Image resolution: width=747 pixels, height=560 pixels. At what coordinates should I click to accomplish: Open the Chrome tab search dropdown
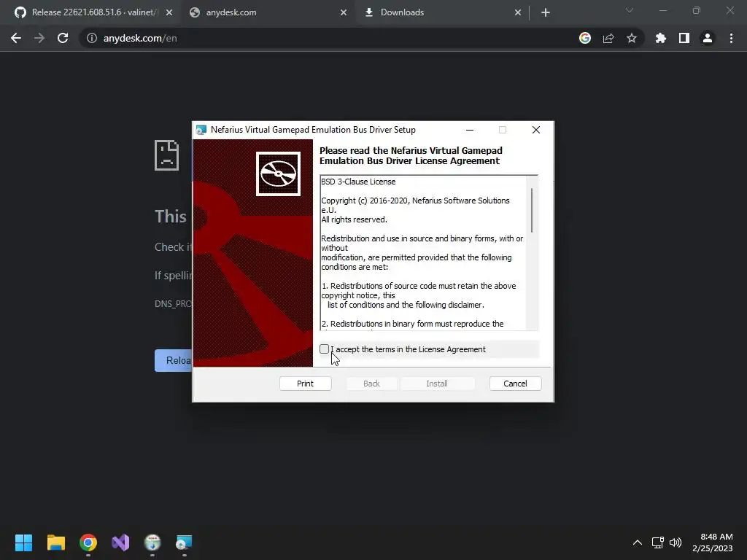(630, 10)
